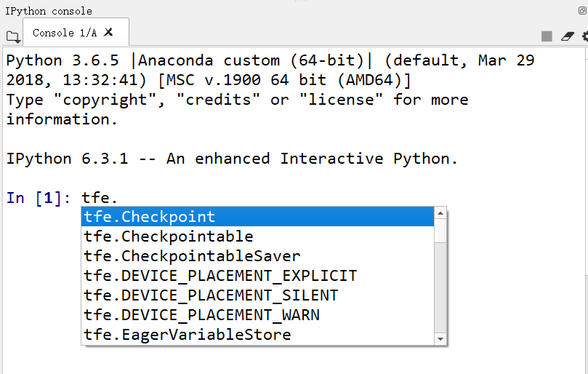
Task: Stop the current command with square icon
Action: coord(547,36)
